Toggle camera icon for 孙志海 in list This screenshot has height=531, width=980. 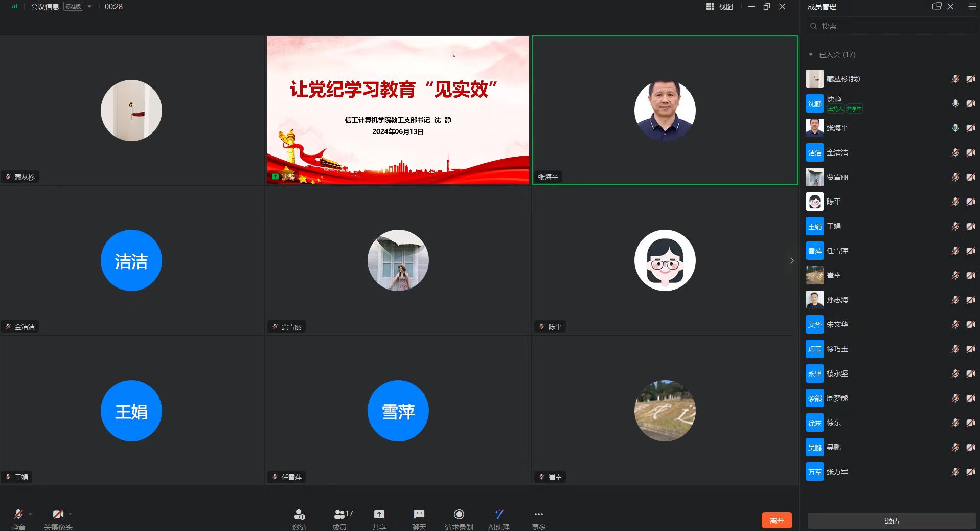coord(970,300)
